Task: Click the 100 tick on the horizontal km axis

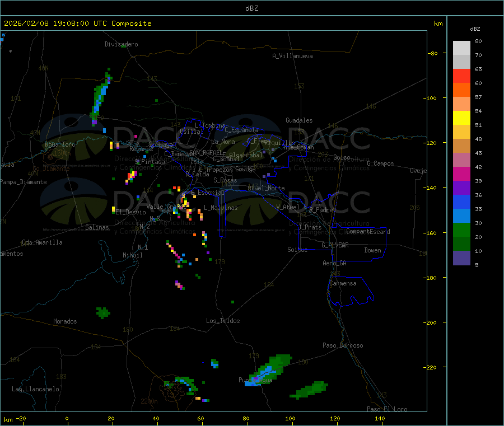Action: [290, 418]
